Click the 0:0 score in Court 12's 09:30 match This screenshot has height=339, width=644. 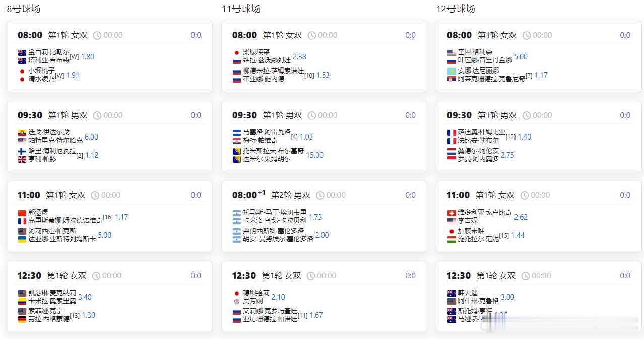(x=625, y=115)
